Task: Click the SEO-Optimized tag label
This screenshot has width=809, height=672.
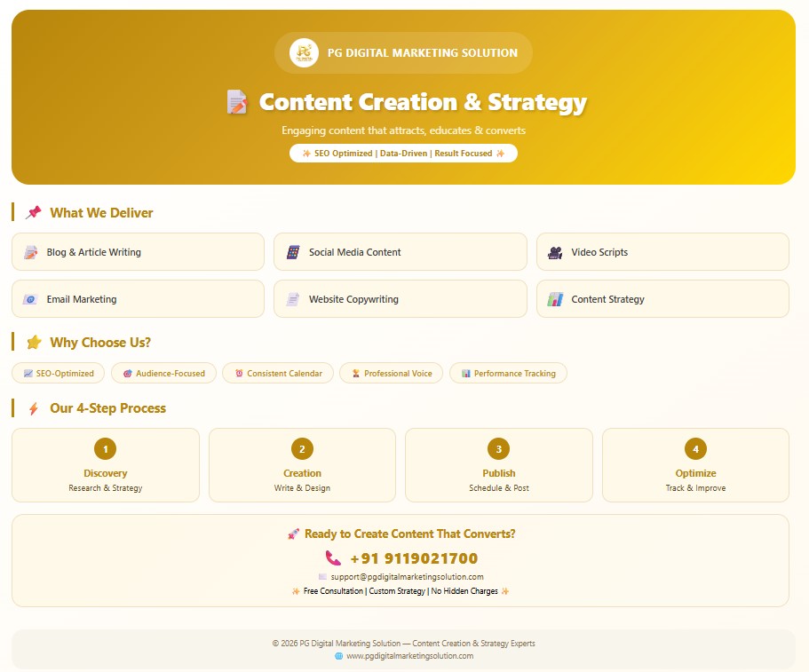Action: (65, 374)
